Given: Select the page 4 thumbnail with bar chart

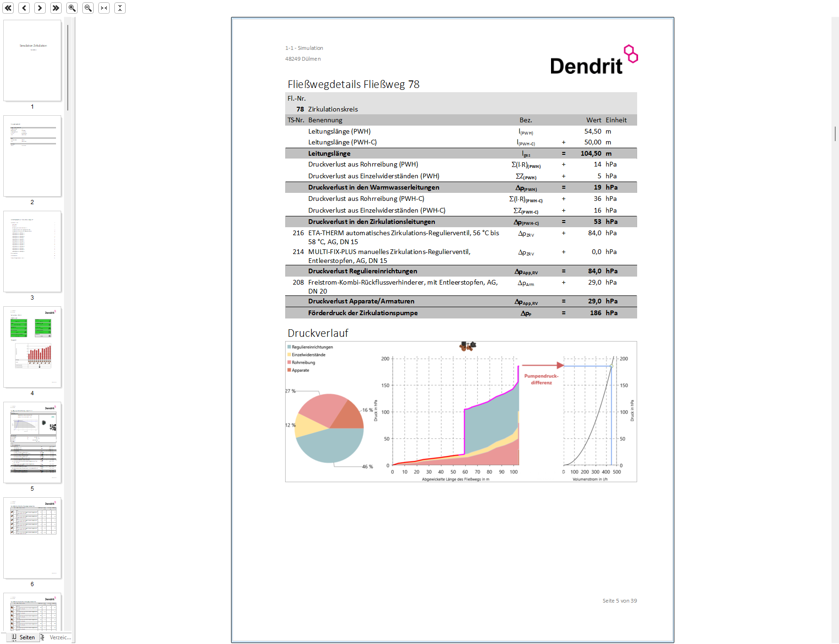Looking at the screenshot, I should click(32, 347).
